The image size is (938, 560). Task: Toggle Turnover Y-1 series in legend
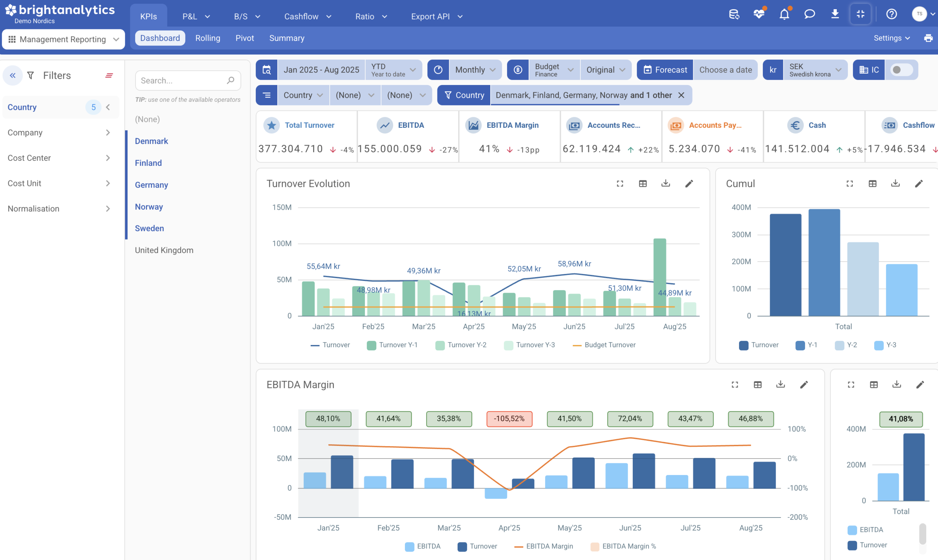[x=392, y=345]
